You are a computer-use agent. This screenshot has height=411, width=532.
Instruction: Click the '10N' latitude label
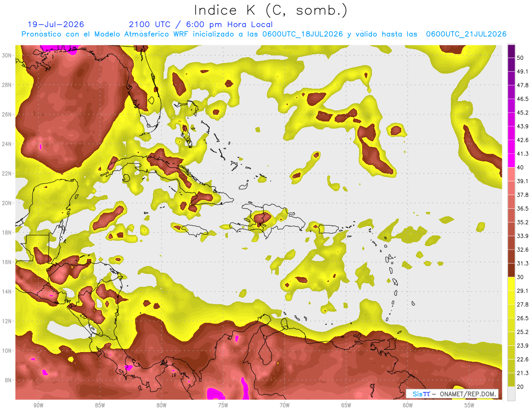(7, 351)
